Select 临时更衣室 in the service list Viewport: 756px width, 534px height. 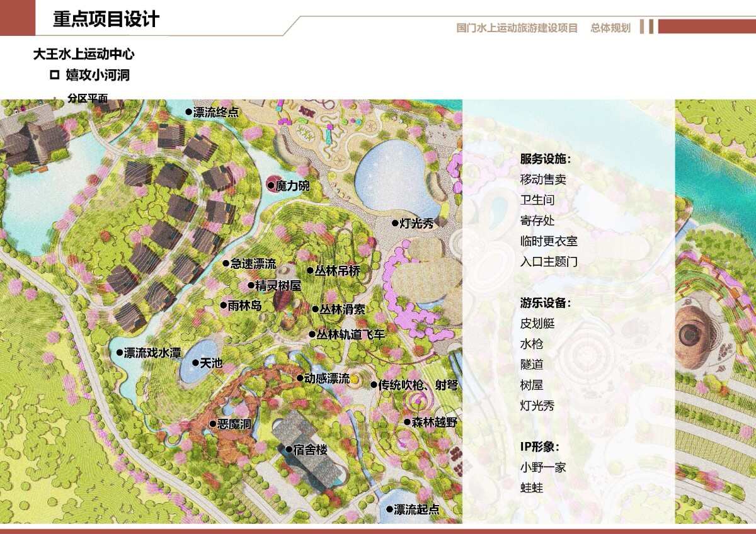click(x=549, y=241)
